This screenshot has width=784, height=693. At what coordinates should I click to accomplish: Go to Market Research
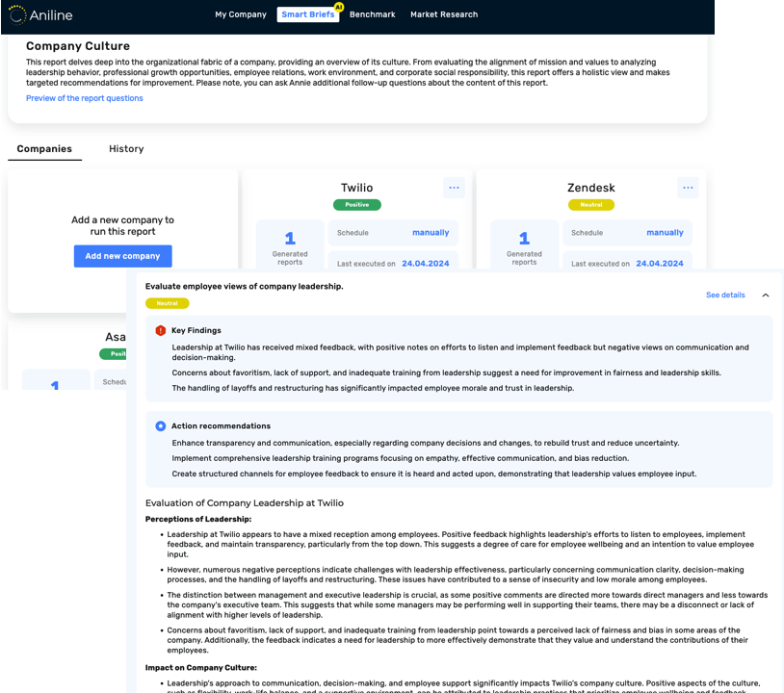[444, 14]
